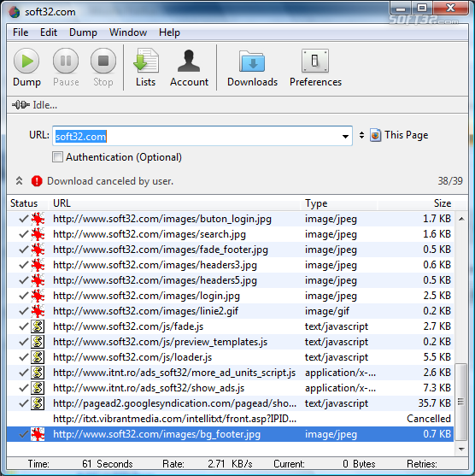Click the 38/39 progress counter

click(450, 181)
